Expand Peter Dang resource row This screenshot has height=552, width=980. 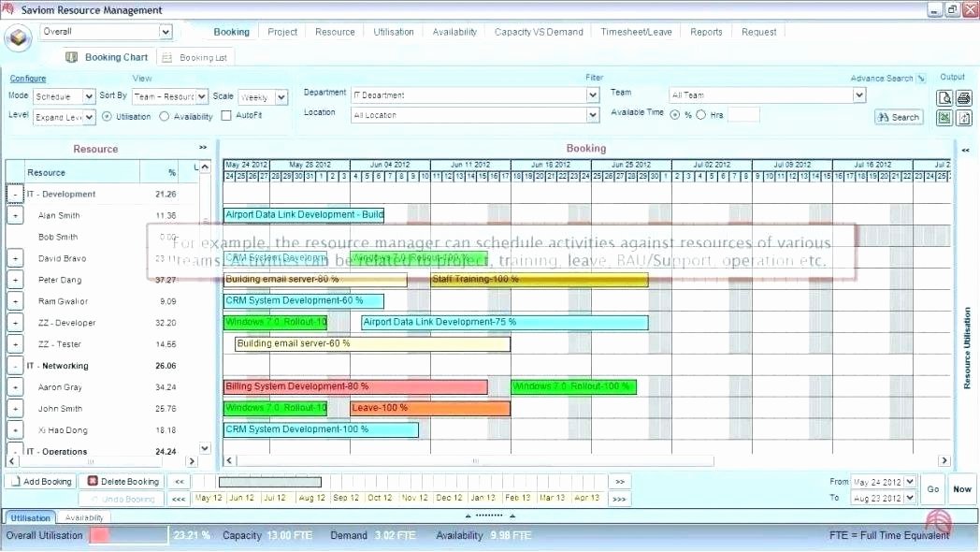(15, 280)
